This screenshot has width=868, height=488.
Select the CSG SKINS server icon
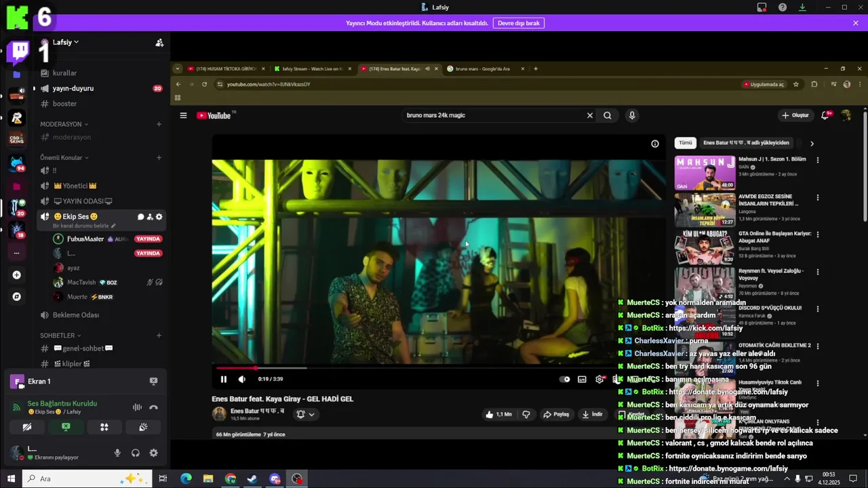tap(17, 140)
